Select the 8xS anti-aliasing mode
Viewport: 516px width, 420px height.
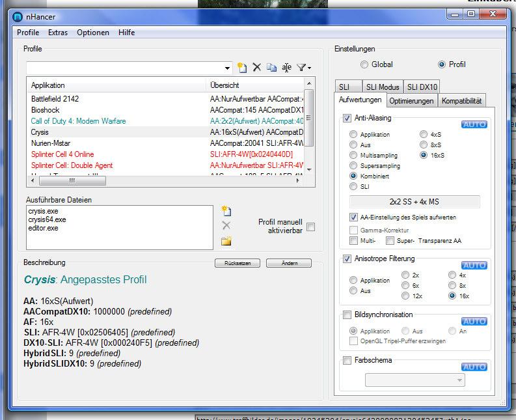[x=424, y=145]
